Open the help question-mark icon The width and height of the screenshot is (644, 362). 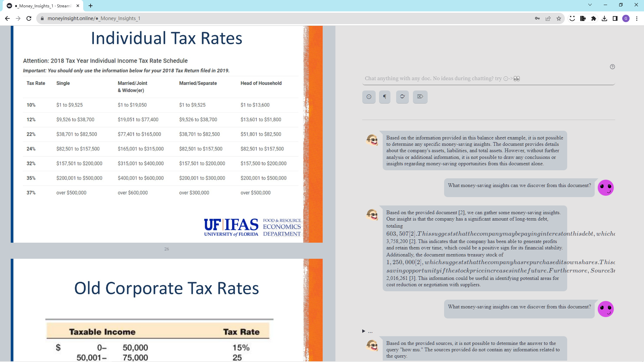[x=612, y=67]
